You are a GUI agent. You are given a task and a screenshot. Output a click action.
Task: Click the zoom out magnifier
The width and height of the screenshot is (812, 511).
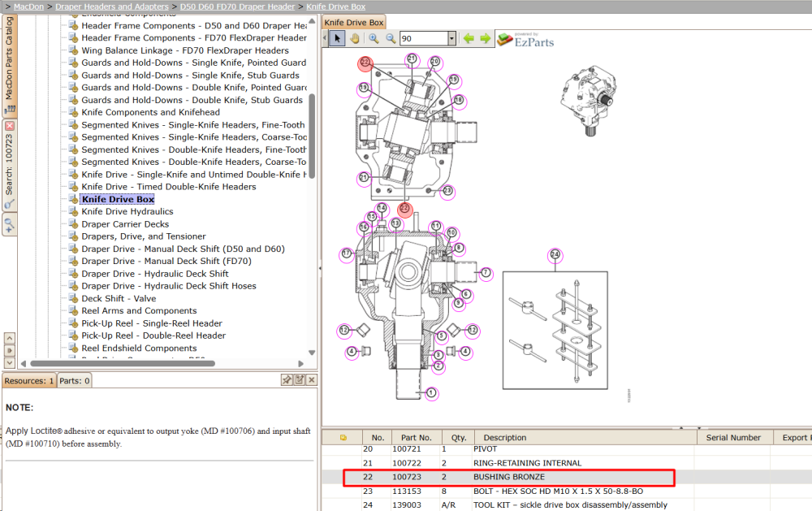pyautogui.click(x=391, y=38)
